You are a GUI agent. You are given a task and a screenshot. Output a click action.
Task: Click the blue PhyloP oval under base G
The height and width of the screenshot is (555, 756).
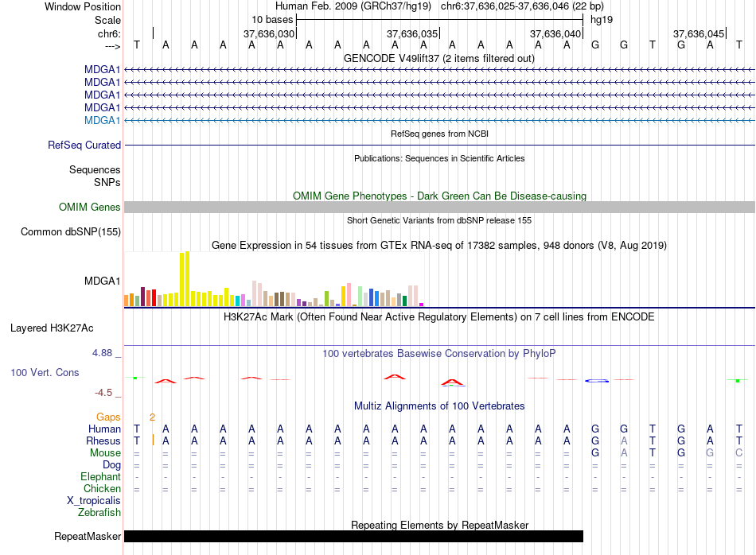(x=596, y=381)
